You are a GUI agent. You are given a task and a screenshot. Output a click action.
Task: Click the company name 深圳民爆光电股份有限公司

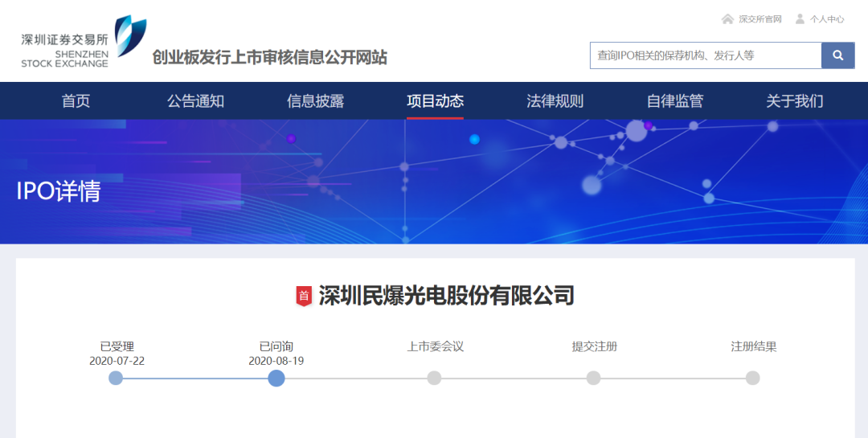tap(446, 296)
